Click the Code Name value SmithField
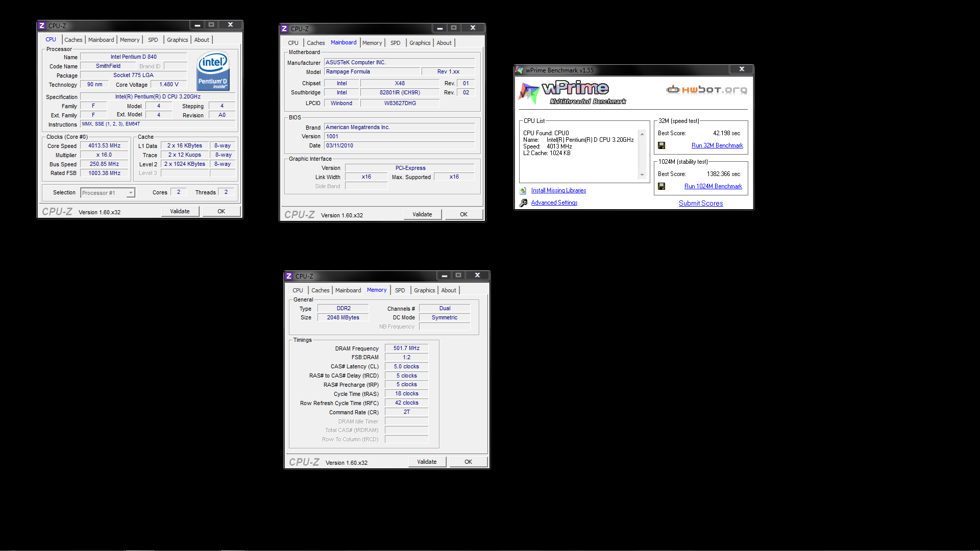The image size is (980, 551). [108, 66]
